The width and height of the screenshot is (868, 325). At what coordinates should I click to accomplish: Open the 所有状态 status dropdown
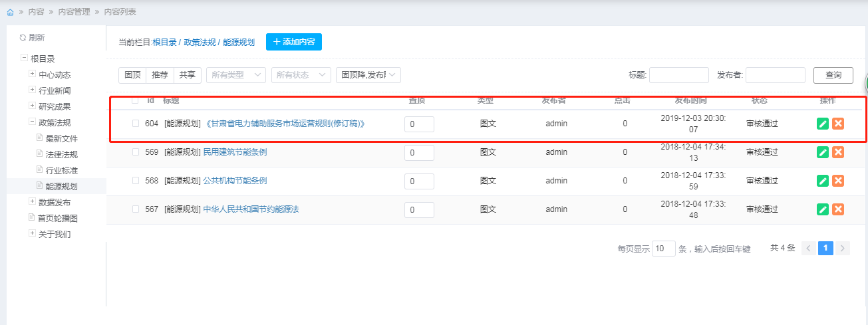click(x=301, y=75)
